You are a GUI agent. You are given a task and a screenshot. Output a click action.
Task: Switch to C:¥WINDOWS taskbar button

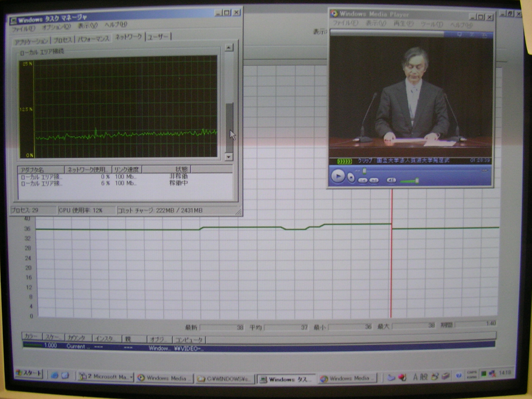click(x=225, y=379)
